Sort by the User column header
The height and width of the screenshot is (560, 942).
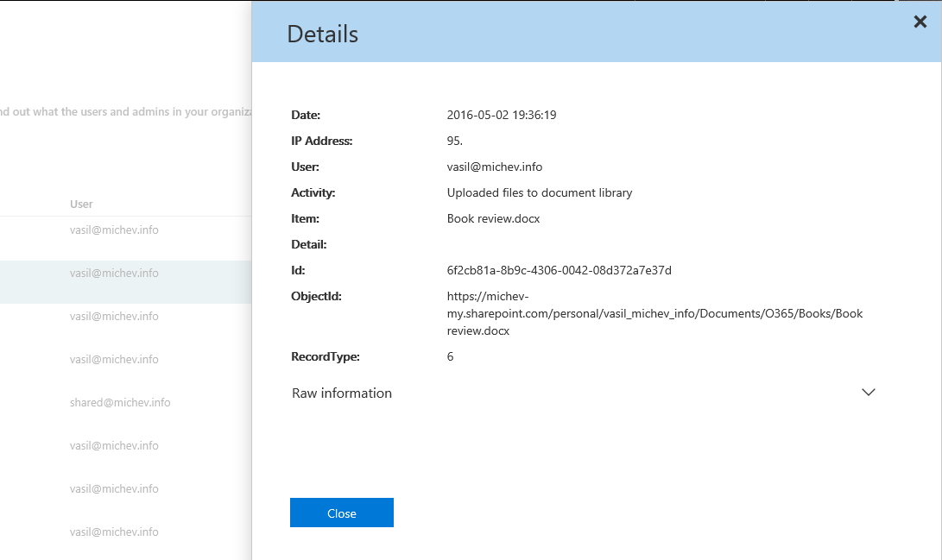pyautogui.click(x=81, y=204)
